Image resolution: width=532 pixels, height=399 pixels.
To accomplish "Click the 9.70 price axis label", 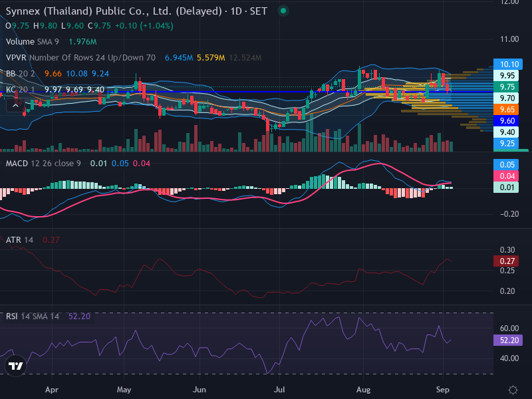I will [506, 98].
